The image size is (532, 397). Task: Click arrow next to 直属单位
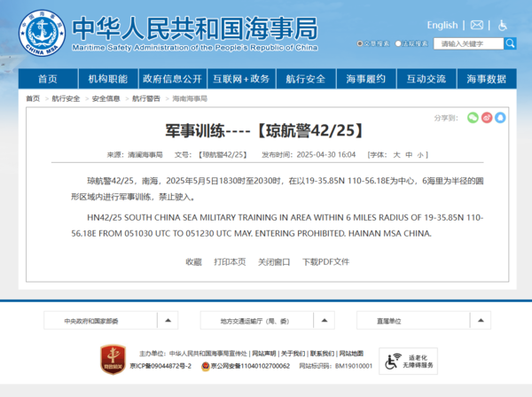(481, 321)
